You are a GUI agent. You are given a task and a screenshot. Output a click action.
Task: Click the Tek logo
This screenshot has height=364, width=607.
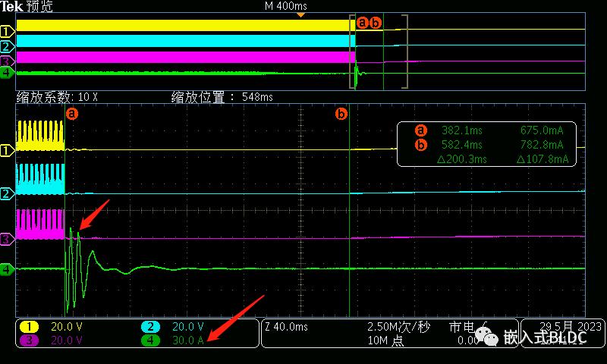[x=11, y=6]
